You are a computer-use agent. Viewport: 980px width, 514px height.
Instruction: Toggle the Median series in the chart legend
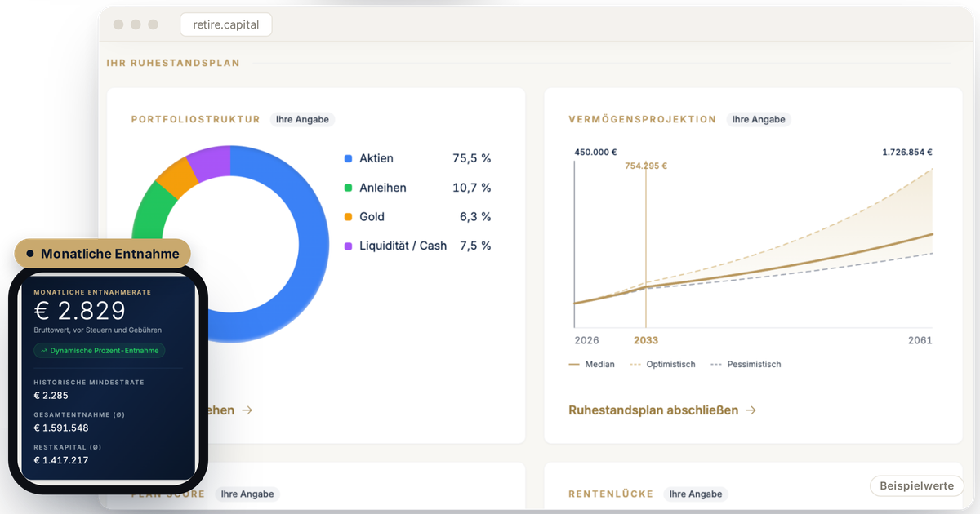(591, 364)
